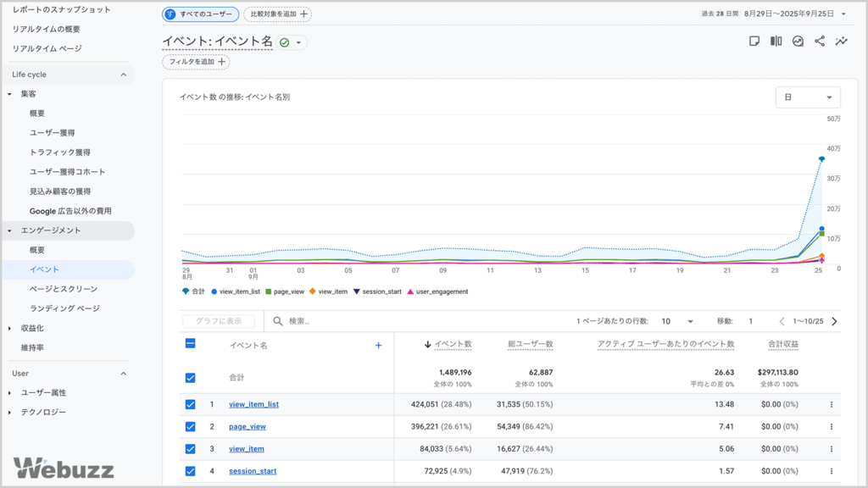Open the 日 granularity dropdown
This screenshot has height=488, width=868.
coord(808,97)
